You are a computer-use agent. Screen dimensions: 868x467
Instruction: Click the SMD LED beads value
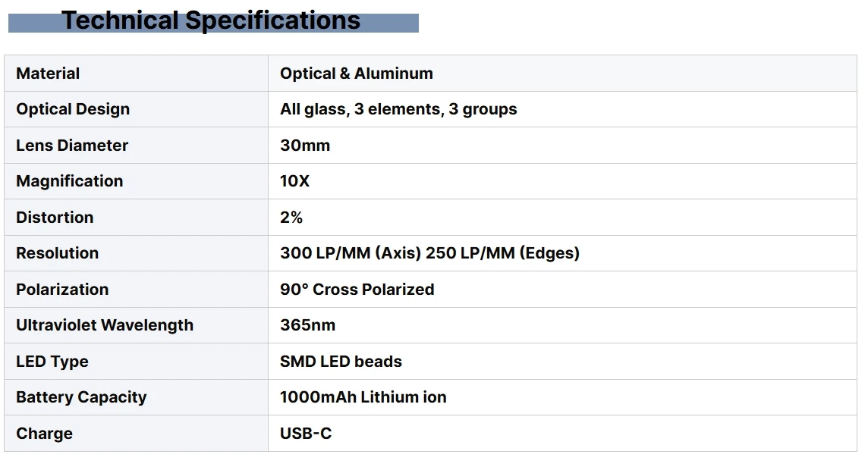pos(341,362)
